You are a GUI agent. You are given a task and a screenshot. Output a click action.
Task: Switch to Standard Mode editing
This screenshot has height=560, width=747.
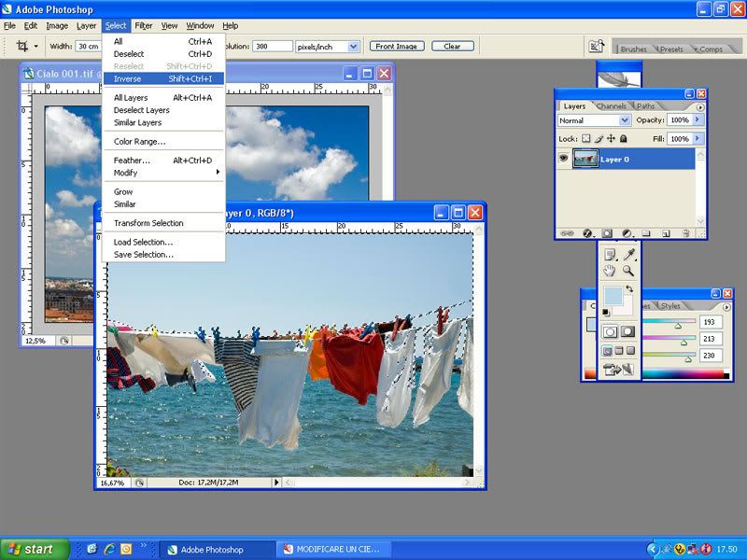[610, 331]
